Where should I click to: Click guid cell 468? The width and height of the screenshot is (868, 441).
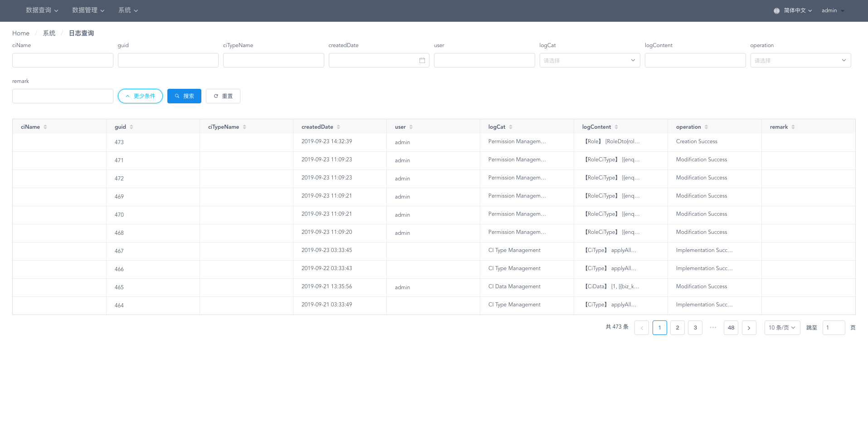pos(119,233)
